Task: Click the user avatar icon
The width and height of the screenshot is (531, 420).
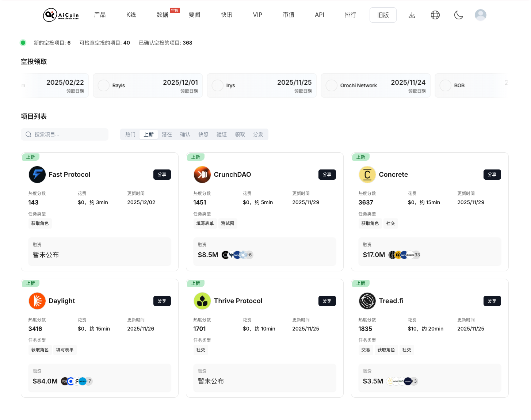Action: (x=480, y=15)
